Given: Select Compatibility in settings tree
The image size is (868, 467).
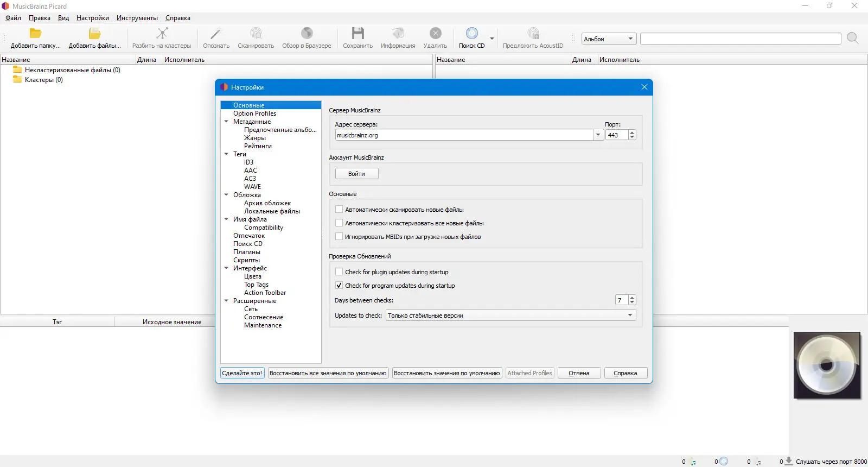Looking at the screenshot, I should pos(264,228).
